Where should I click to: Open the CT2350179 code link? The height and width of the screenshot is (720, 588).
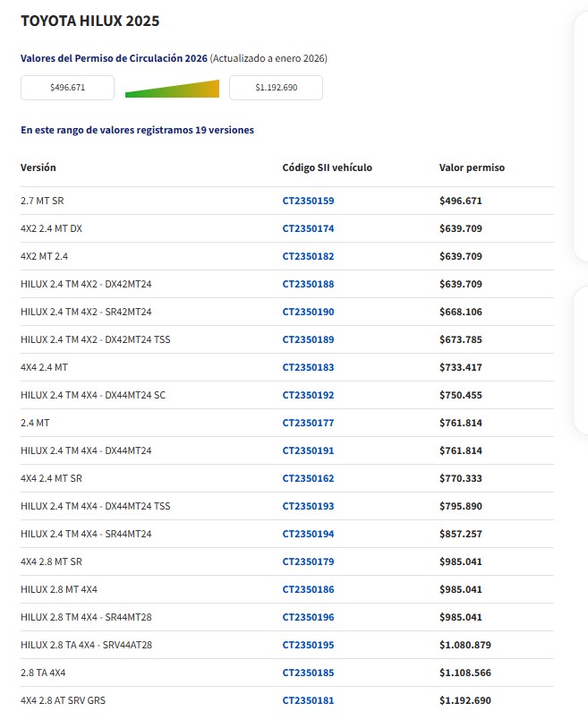(x=308, y=561)
